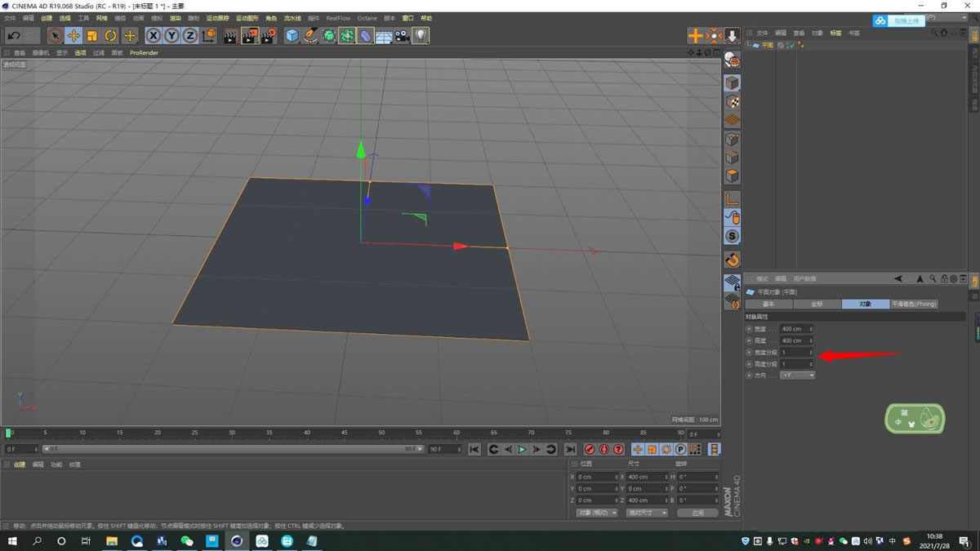Switch to the 平滑着色(Phong) tab
The image size is (980, 551).
pos(915,303)
